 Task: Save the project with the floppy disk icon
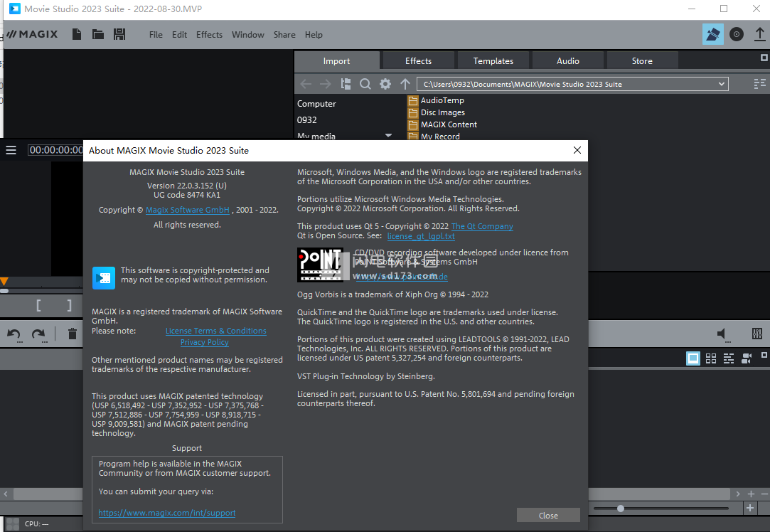pos(119,34)
